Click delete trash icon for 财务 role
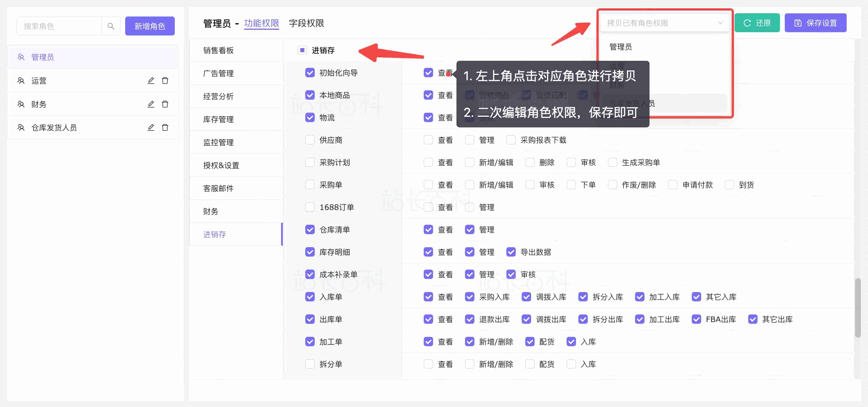Screen dimensions: 868x407 (x=165, y=104)
